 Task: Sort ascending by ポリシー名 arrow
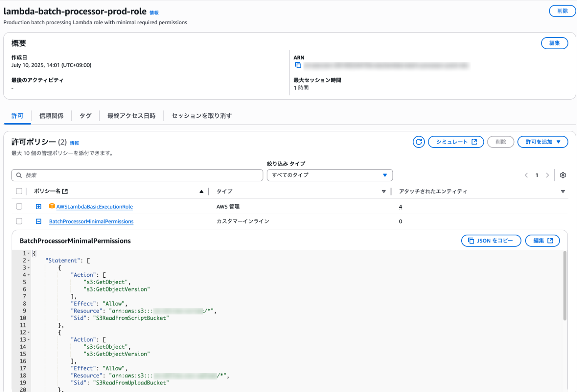coord(201,192)
